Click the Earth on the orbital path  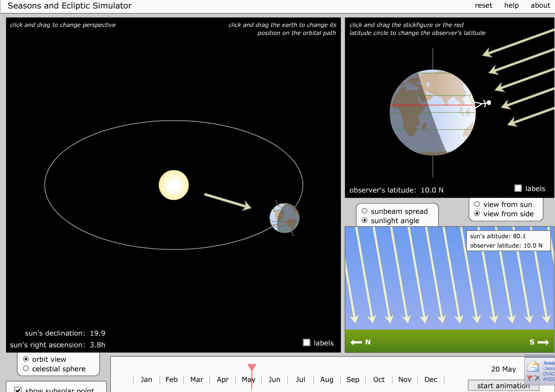point(284,218)
